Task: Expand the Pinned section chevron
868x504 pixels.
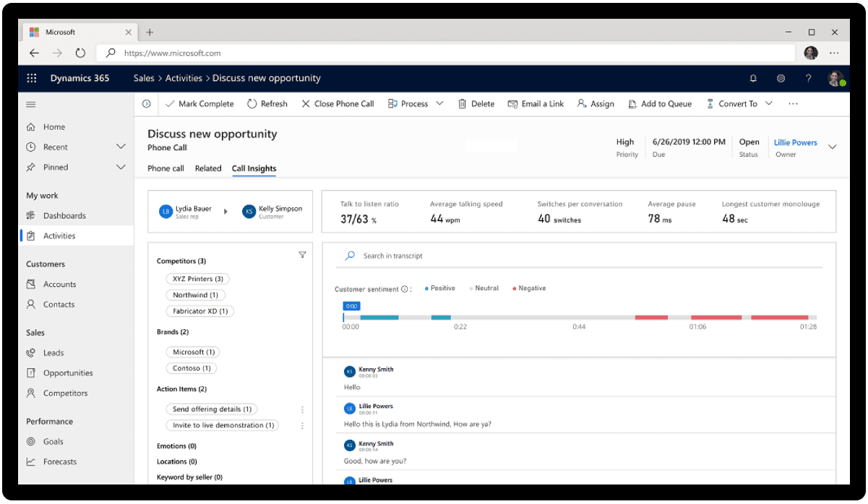Action: (121, 167)
